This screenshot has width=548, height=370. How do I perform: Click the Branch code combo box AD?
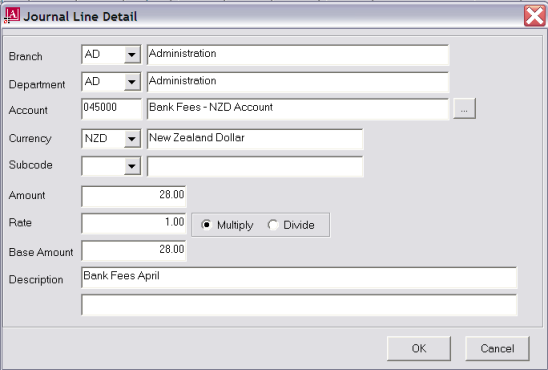pyautogui.click(x=111, y=55)
